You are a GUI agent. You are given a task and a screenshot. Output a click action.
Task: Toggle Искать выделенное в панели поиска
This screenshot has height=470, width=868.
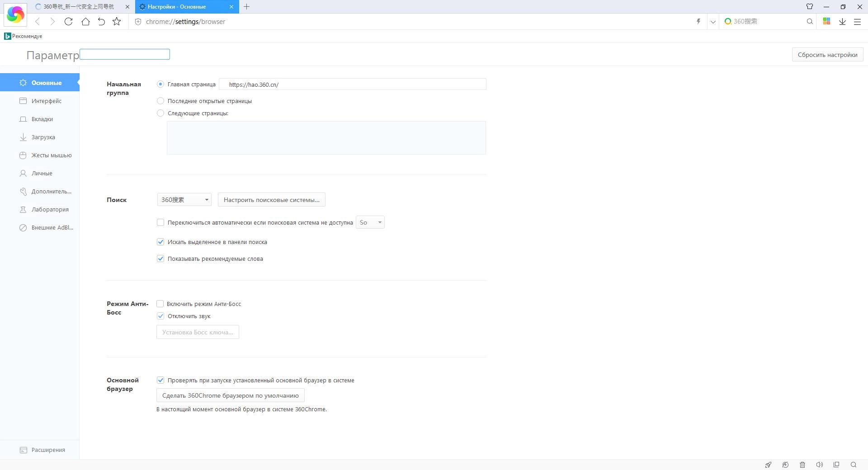tap(160, 242)
